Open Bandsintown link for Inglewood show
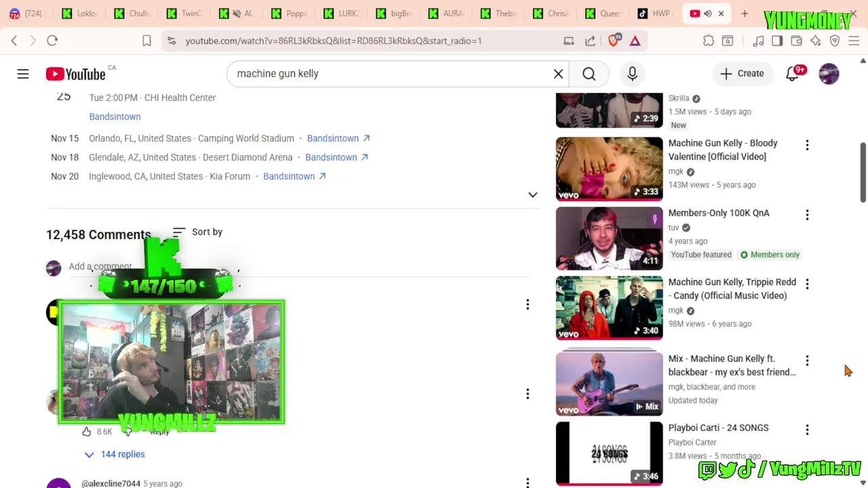 click(294, 176)
